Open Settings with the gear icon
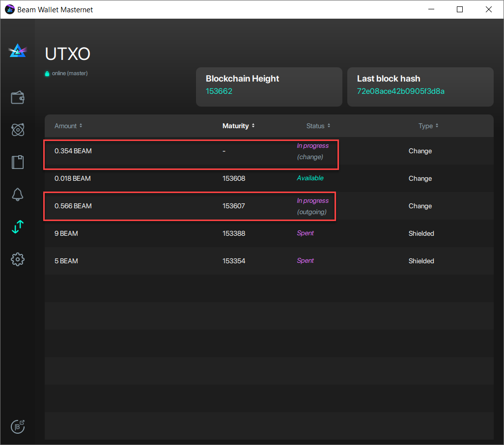The image size is (504, 445). [18, 259]
